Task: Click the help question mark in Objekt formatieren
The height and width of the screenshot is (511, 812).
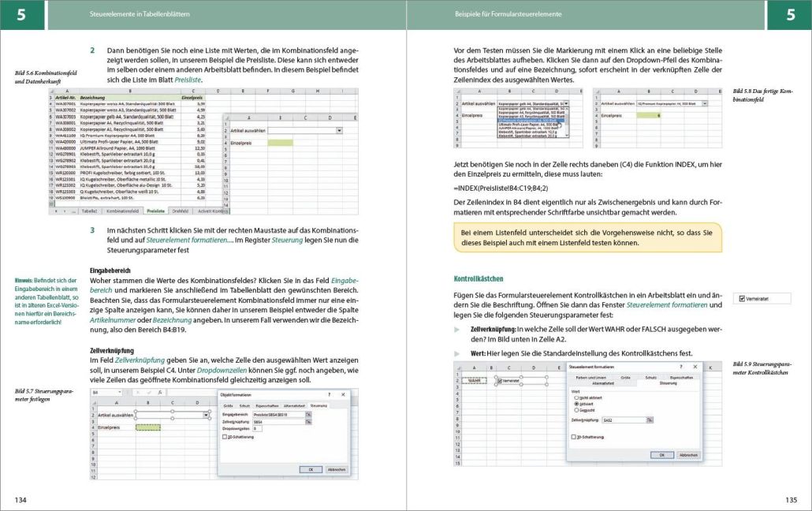Action: coord(327,394)
